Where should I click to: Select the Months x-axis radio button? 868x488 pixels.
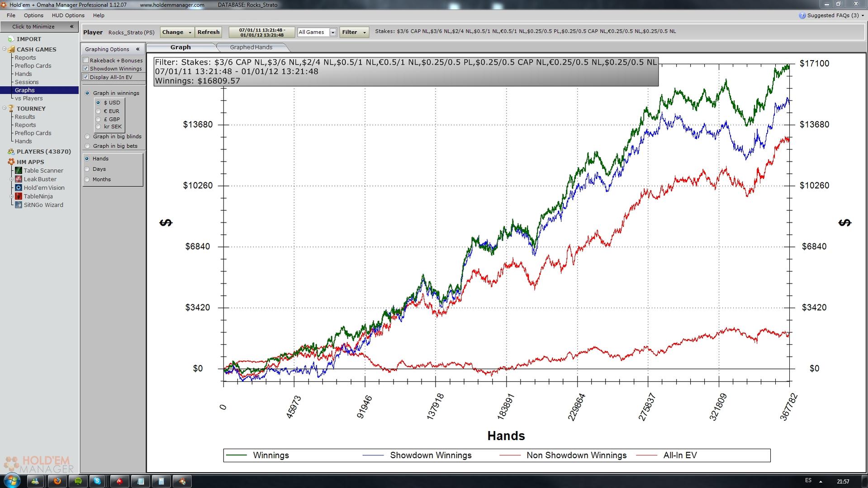coord(87,180)
